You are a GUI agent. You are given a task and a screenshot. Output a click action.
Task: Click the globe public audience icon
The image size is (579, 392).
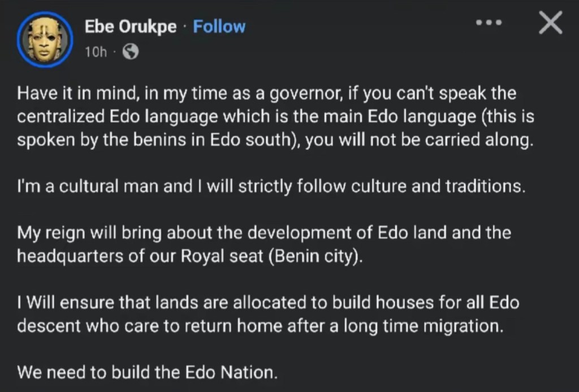(x=131, y=53)
